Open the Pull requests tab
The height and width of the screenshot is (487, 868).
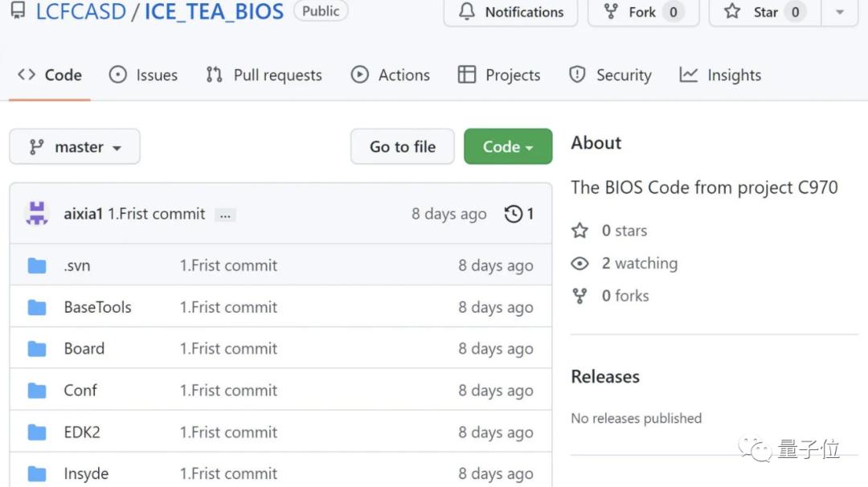coord(264,75)
